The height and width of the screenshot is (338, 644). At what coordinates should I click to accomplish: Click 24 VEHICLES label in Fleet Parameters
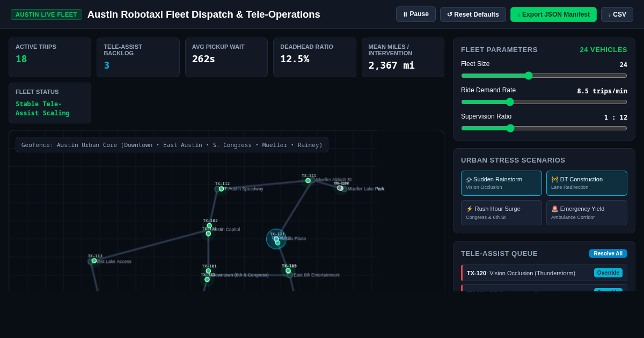[x=603, y=49]
